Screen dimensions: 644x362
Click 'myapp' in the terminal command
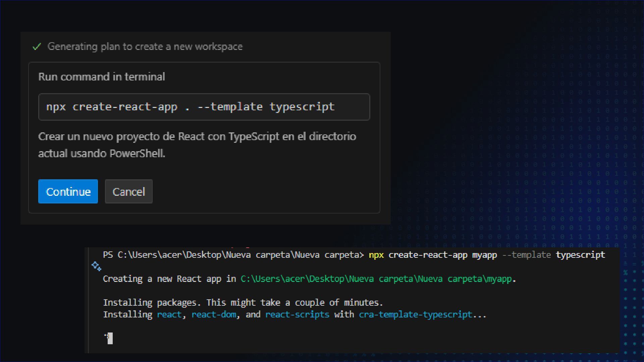(x=485, y=255)
